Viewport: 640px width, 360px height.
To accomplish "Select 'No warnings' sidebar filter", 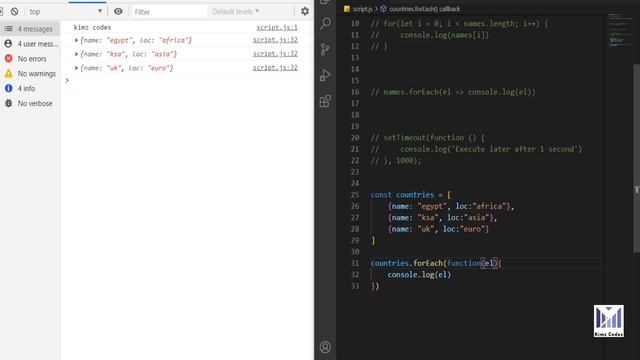I will 30,73.
